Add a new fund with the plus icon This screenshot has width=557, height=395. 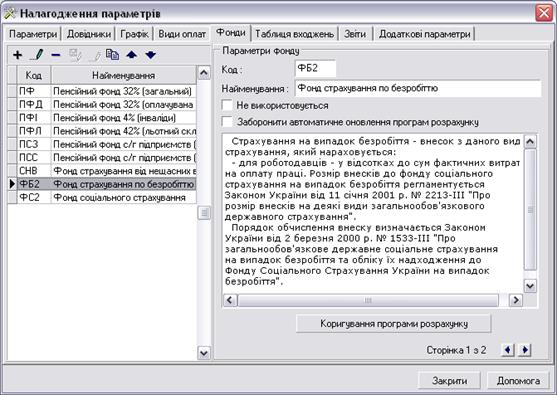click(17, 55)
